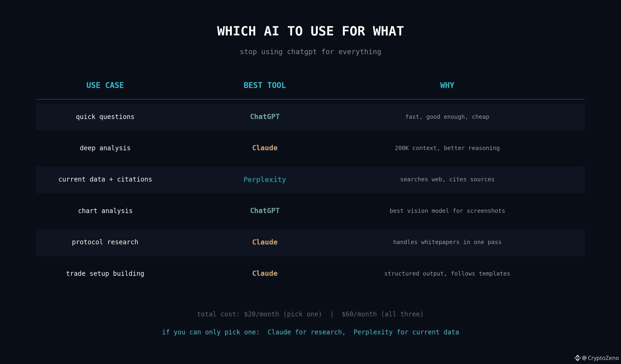Click Claude in the protocol research row
The height and width of the screenshot is (364, 621).
click(x=265, y=242)
